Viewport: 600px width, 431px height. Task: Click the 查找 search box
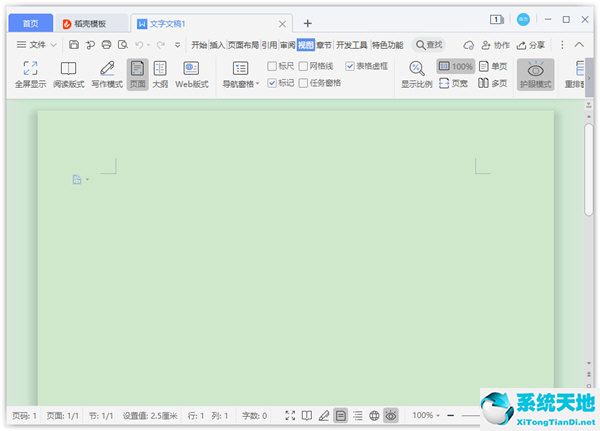pyautogui.click(x=429, y=45)
